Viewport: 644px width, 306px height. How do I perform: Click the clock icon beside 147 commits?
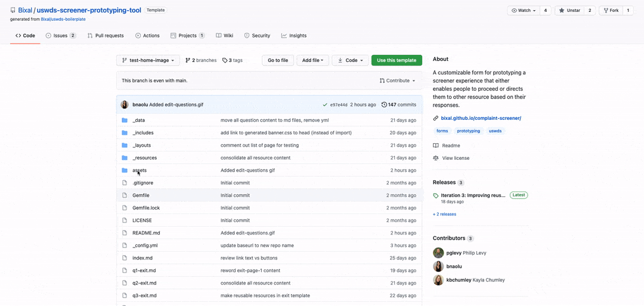pos(384,105)
